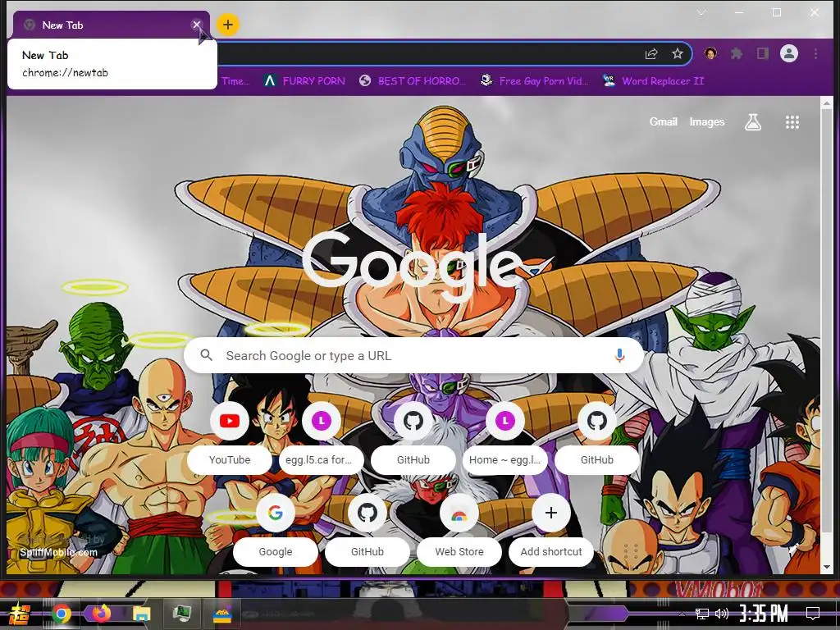Screen dimensions: 840x630
Task: Open the Free Gay Porn Vid... bookmark
Action: click(x=535, y=81)
